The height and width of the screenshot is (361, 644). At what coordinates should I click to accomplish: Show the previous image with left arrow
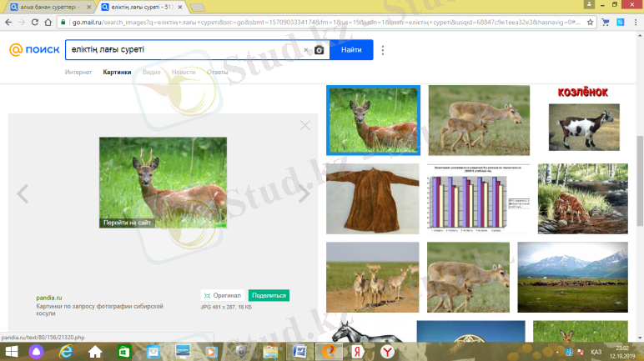23,194
